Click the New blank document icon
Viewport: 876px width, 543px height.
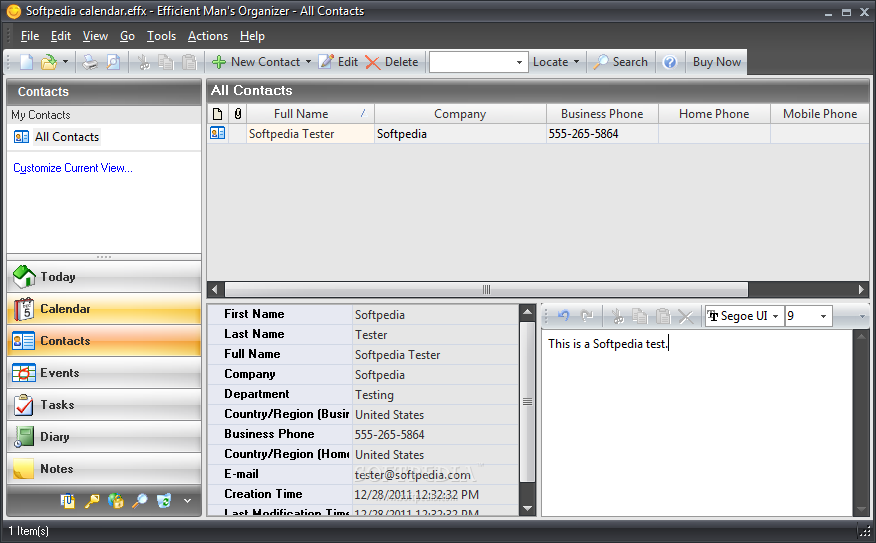(26, 62)
